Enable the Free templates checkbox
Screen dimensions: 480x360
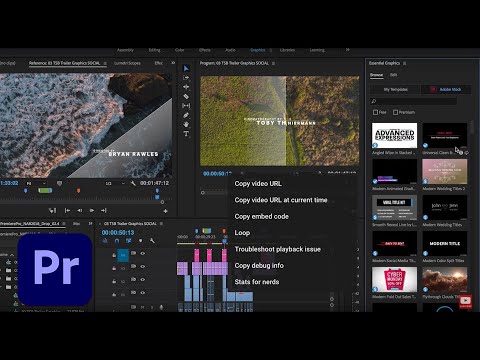click(375, 112)
